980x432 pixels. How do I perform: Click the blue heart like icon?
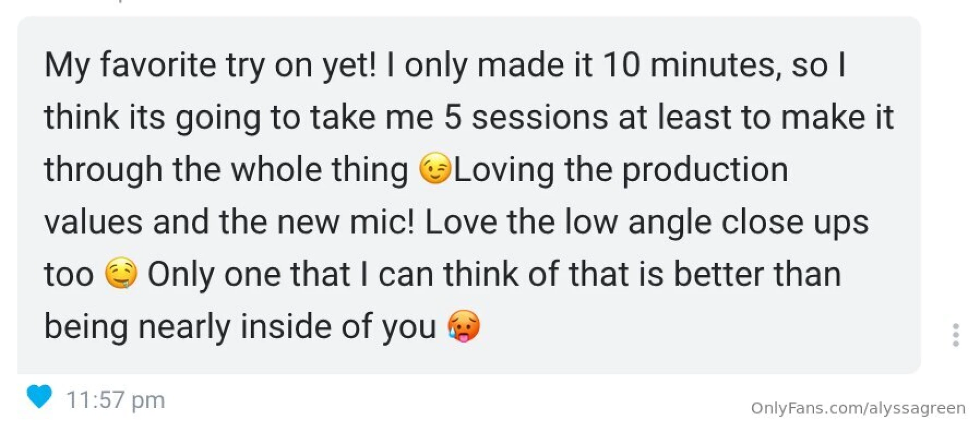39,397
